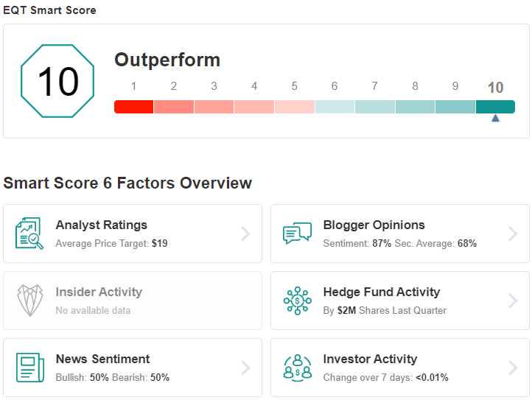Screen dimensions: 532x400
Task: Click the Hedge Fund Activity network icon
Action: coord(298,301)
